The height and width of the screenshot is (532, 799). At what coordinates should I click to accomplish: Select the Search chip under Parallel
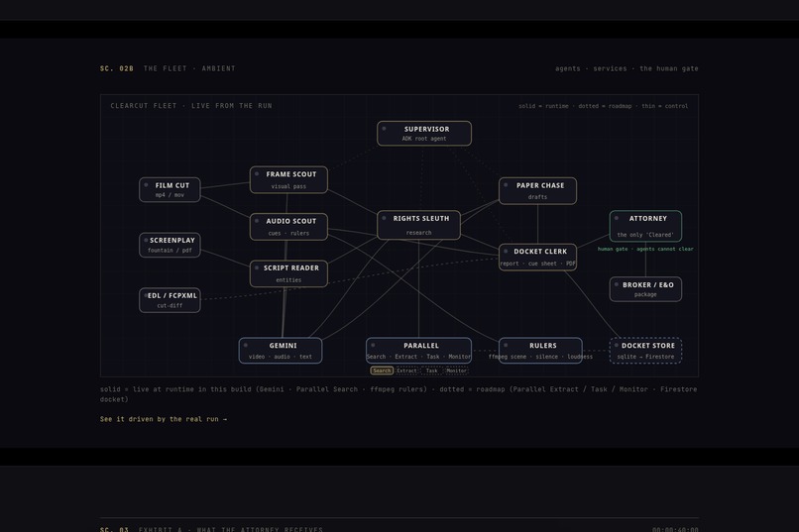(382, 371)
